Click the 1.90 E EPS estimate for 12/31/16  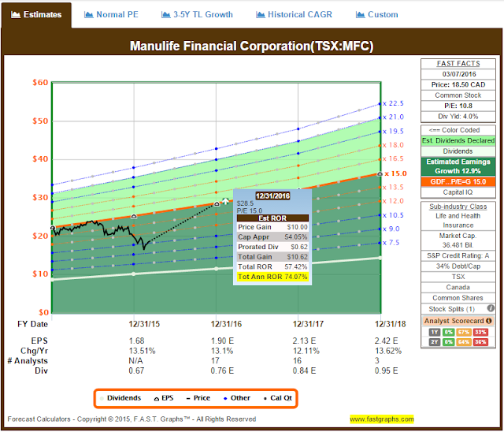coord(222,341)
